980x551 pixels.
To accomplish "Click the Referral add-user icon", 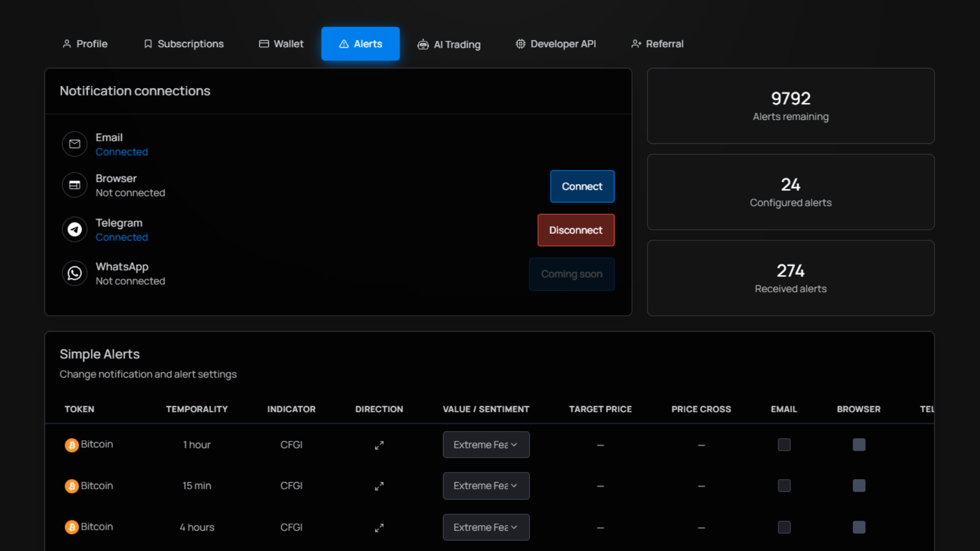I will tap(636, 44).
